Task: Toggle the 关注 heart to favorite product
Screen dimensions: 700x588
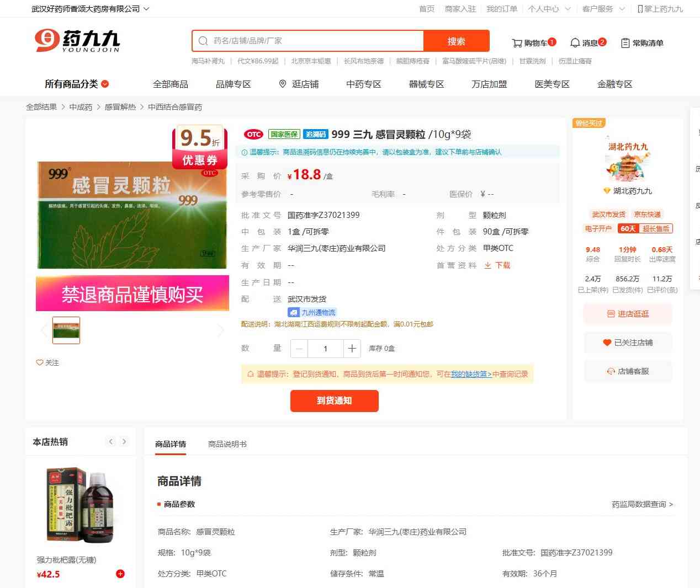Action: click(x=40, y=362)
